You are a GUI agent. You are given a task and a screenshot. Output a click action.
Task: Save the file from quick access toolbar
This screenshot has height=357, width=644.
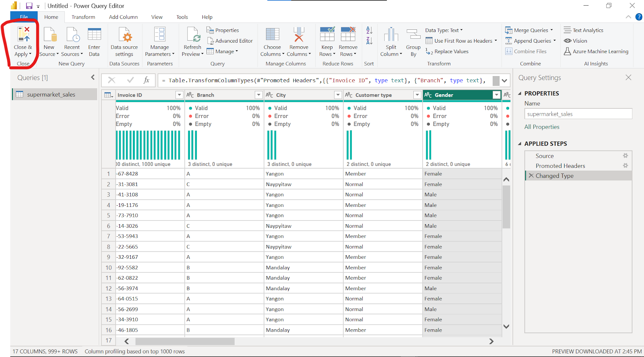tap(29, 6)
